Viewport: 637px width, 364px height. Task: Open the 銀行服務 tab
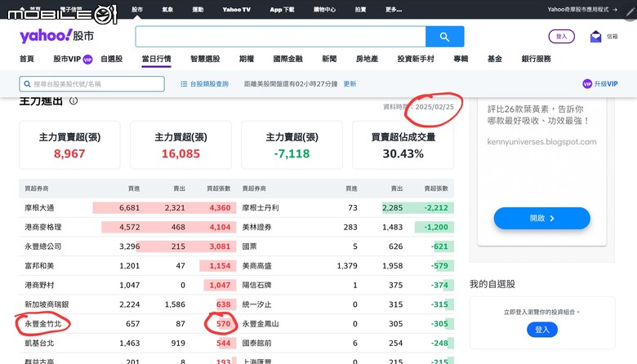tap(537, 59)
